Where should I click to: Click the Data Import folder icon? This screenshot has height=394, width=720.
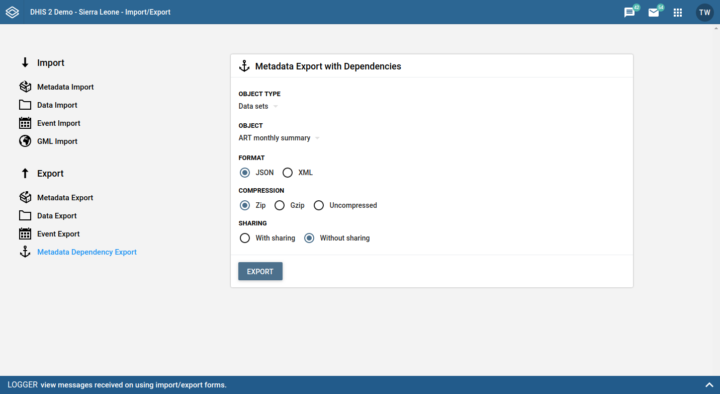coord(25,105)
